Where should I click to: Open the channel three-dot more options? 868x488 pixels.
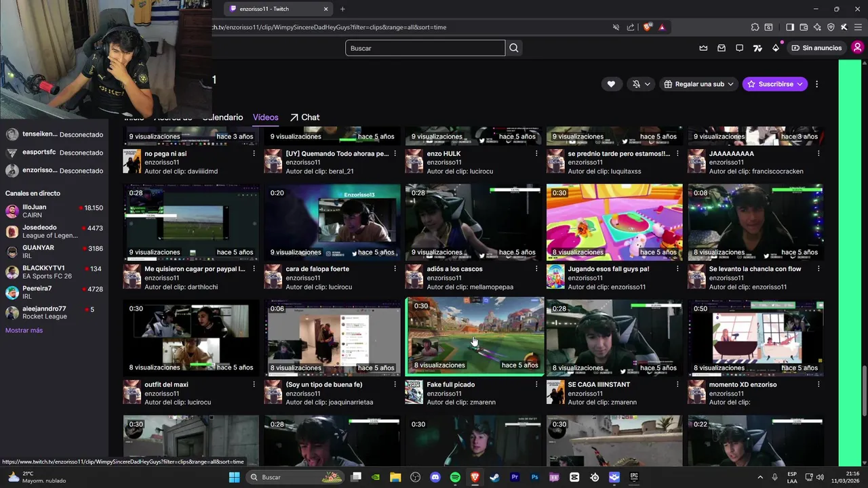tap(816, 84)
